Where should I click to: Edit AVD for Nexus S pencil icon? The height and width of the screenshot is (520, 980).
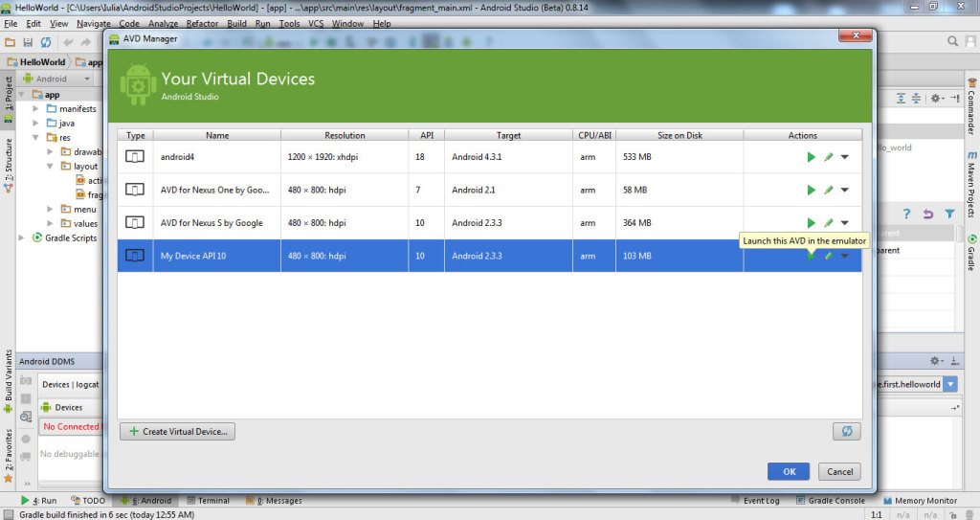click(828, 223)
